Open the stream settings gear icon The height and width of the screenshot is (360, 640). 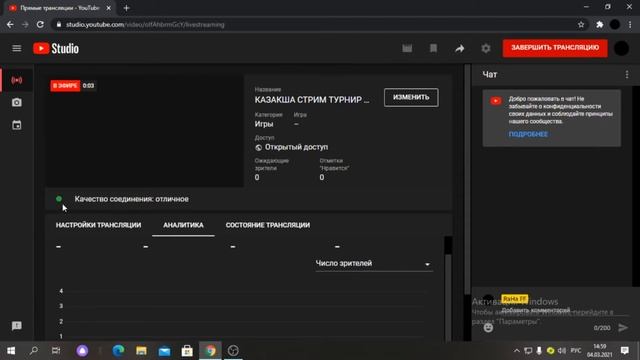click(486, 49)
